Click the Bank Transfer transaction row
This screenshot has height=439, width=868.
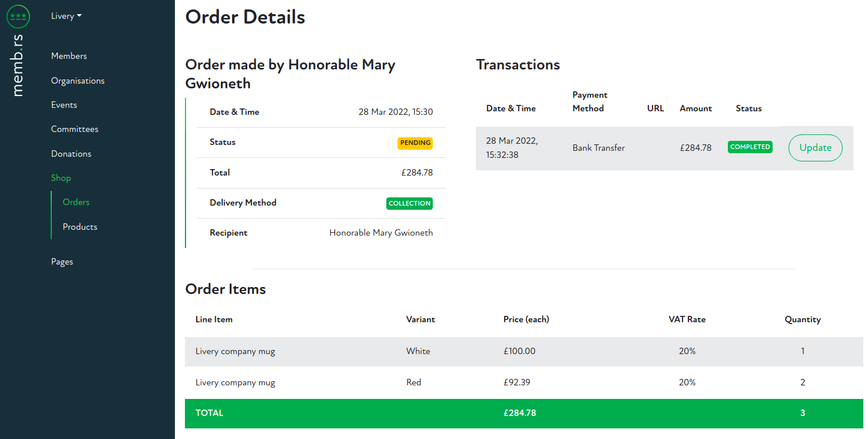tap(598, 148)
